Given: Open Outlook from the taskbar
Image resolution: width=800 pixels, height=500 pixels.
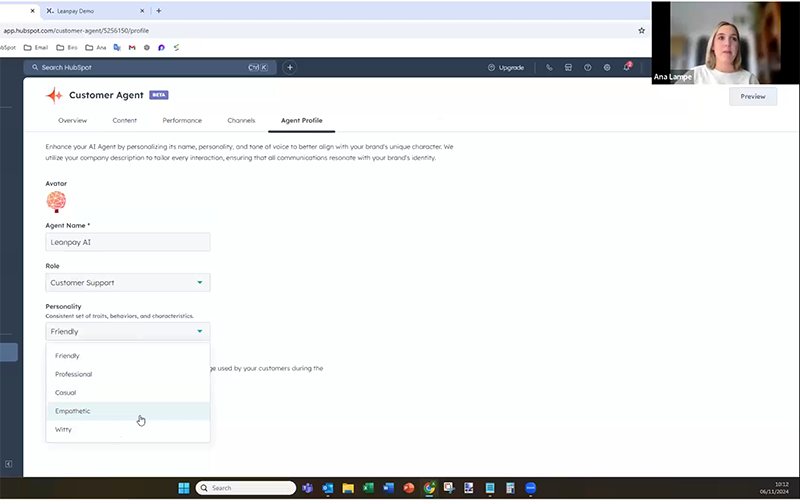Looking at the screenshot, I should tap(328, 488).
